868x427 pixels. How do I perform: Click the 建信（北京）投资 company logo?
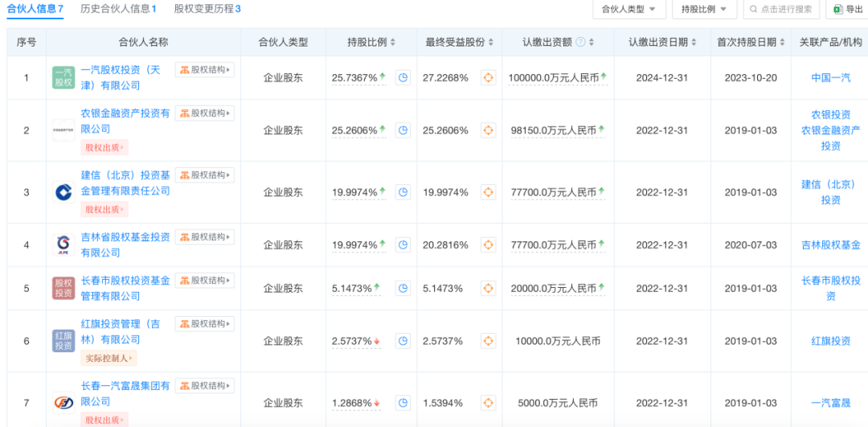coord(63,192)
